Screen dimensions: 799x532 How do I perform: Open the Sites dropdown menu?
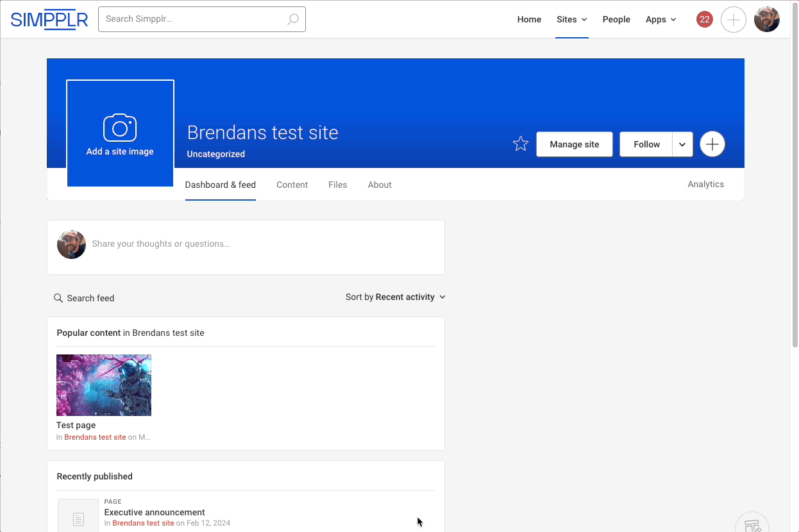pos(571,19)
